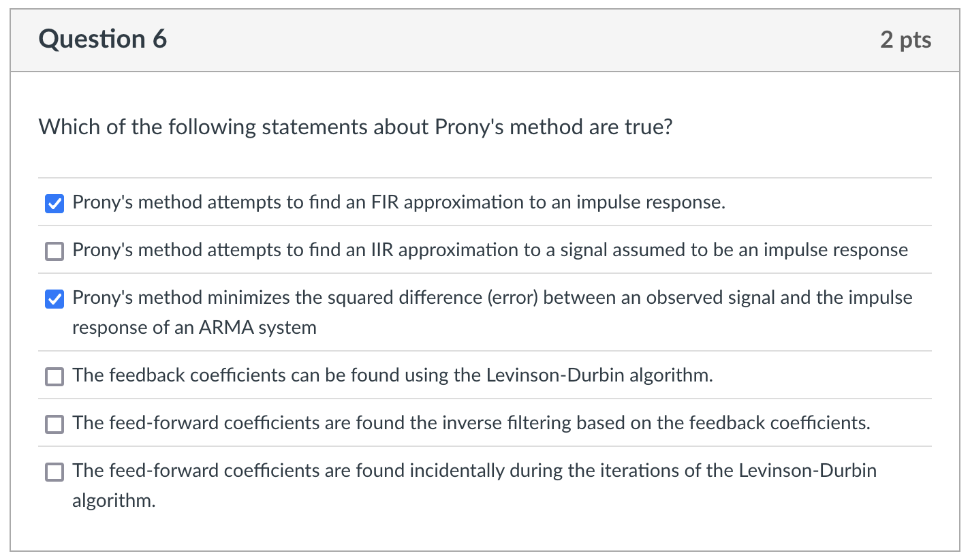Check the inverse filtering feed-forward option
The width and height of the screenshot is (970, 560).
(x=54, y=423)
